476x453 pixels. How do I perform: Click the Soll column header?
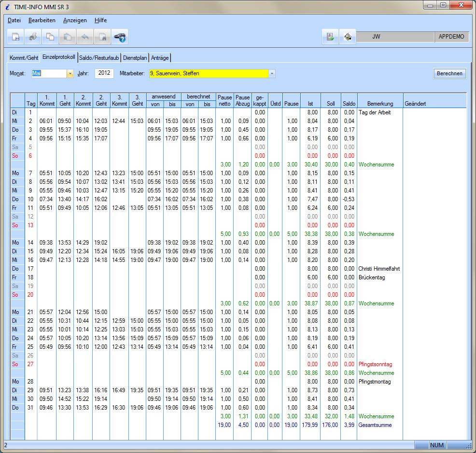(x=331, y=100)
